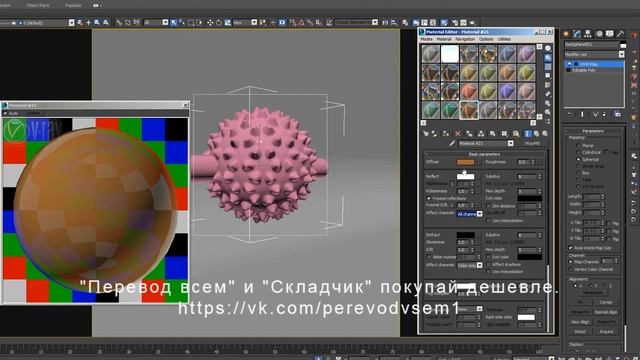Select the Box mapping radio button
This screenshot has height=360, width=640.
tap(578, 173)
